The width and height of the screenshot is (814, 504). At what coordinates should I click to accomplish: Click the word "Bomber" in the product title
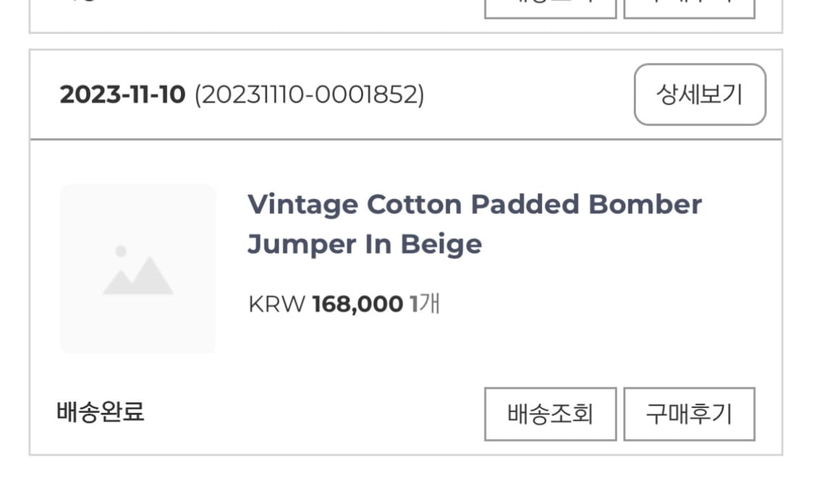[645, 205]
